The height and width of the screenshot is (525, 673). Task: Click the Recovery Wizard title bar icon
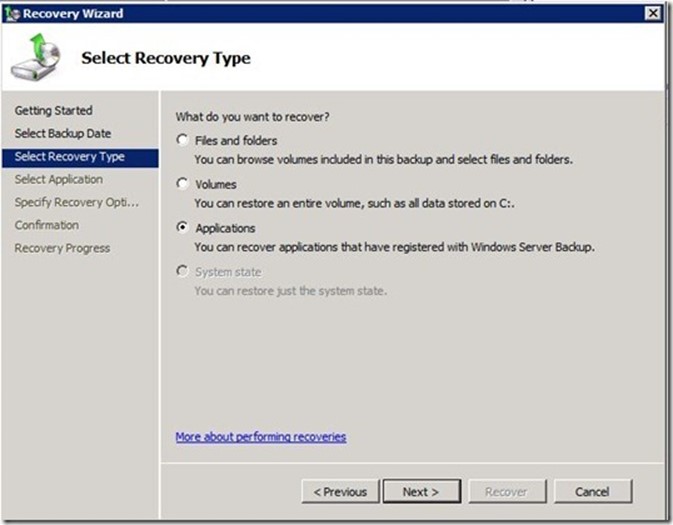click(x=11, y=13)
